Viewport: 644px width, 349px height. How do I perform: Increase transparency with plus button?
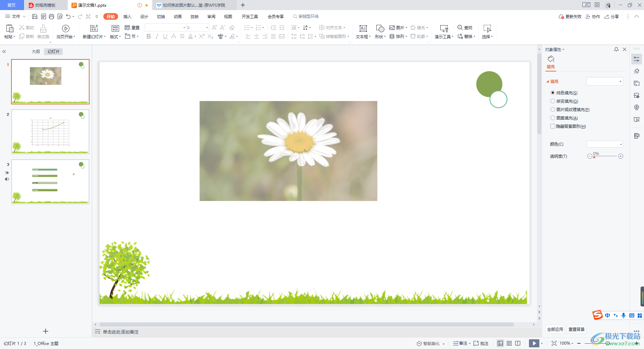pyautogui.click(x=621, y=156)
